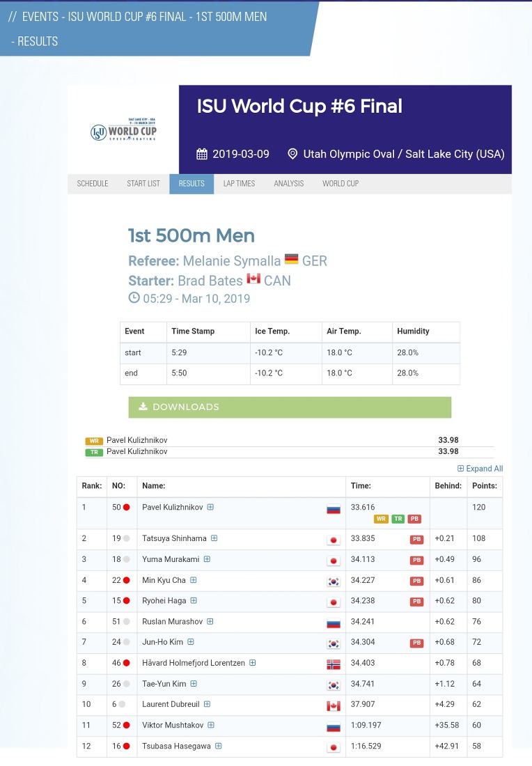The height and width of the screenshot is (766, 532).
Task: Click the Russian flag beside Pavel Kulizhnikov
Action: (x=333, y=509)
